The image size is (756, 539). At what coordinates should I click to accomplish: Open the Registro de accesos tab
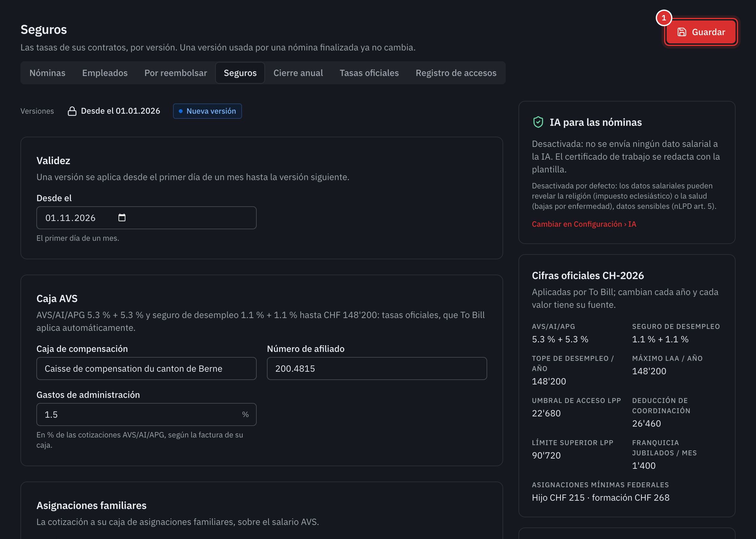click(x=456, y=73)
